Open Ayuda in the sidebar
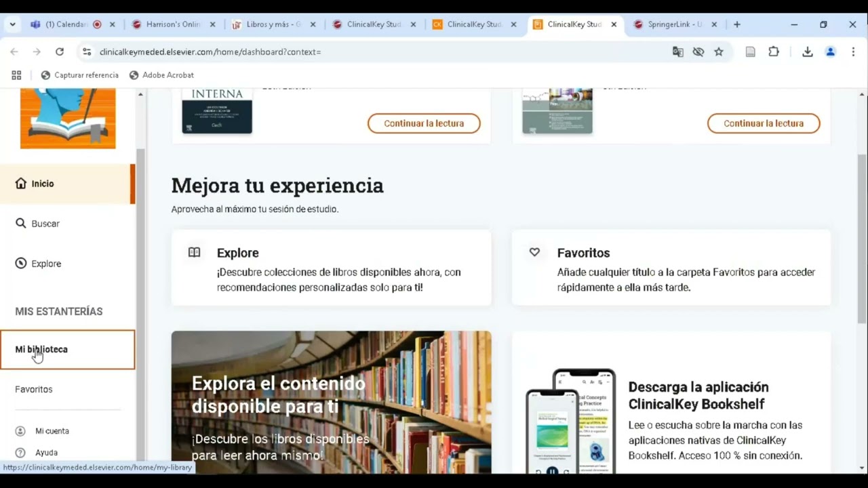The width and height of the screenshot is (868, 488). (x=46, y=453)
